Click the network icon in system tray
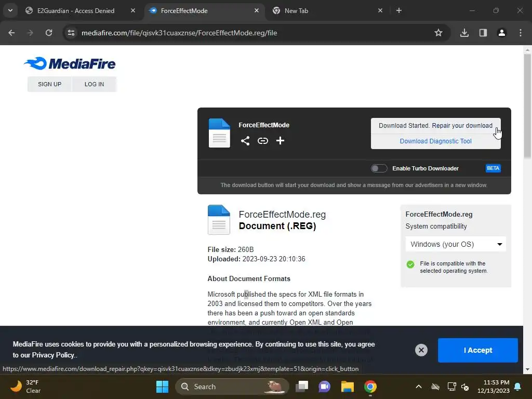The height and width of the screenshot is (399, 532). 451,387
